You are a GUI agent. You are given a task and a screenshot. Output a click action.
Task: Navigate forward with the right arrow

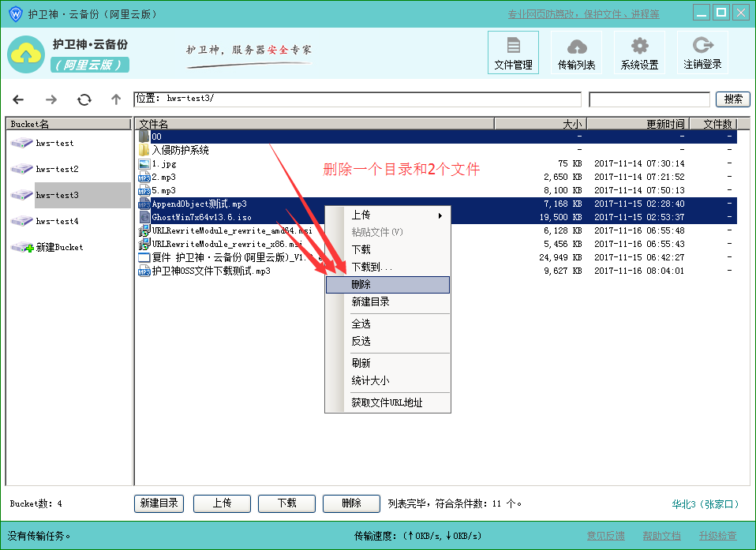tap(51, 99)
